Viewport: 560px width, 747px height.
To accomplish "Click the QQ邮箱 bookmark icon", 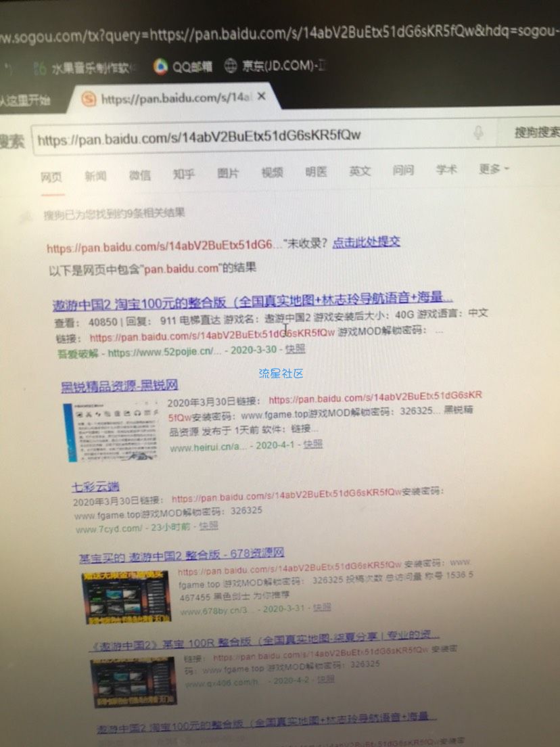I will coord(160,67).
